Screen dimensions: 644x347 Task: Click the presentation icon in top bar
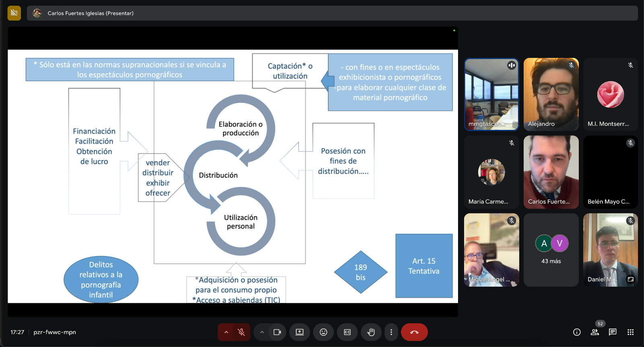point(14,13)
